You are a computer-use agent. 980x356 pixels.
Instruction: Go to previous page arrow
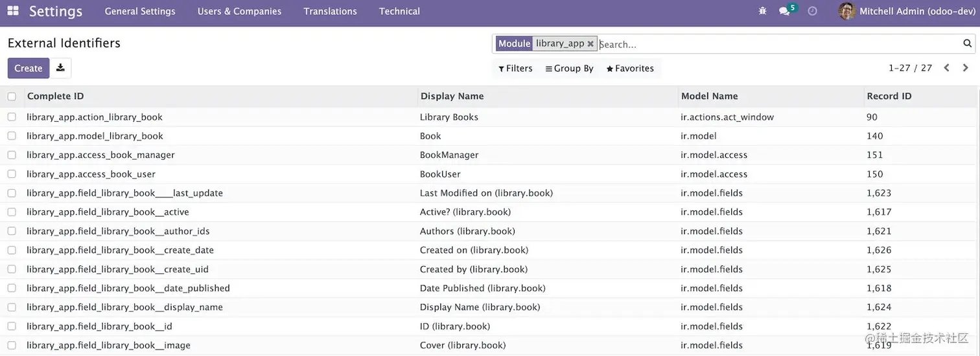[946, 68]
